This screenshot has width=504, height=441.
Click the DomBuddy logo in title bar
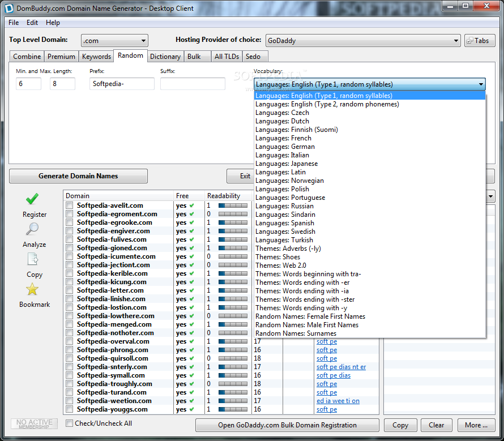pos(8,8)
